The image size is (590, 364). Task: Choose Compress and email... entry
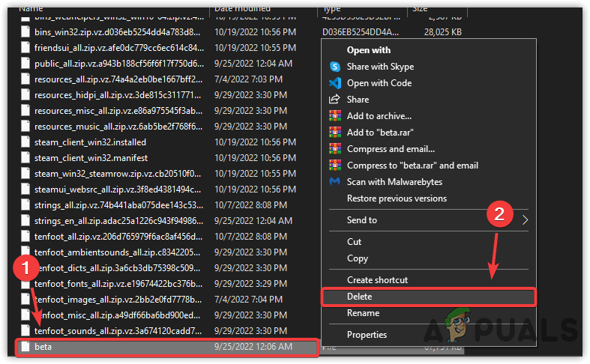coord(391,149)
